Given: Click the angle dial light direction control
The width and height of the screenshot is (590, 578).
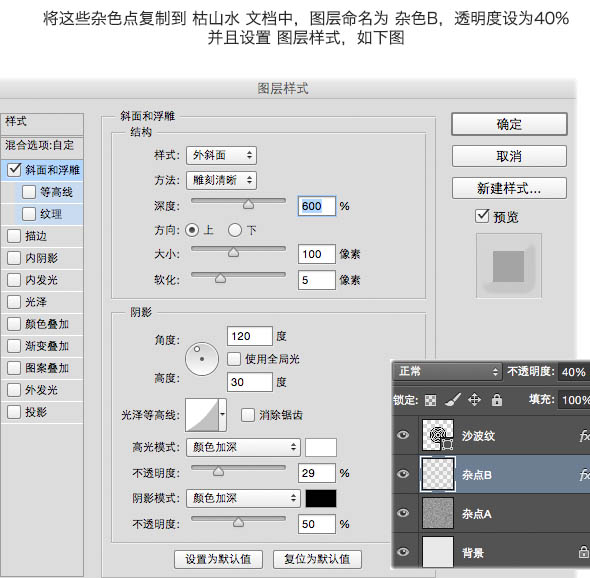Looking at the screenshot, I should 202,359.
